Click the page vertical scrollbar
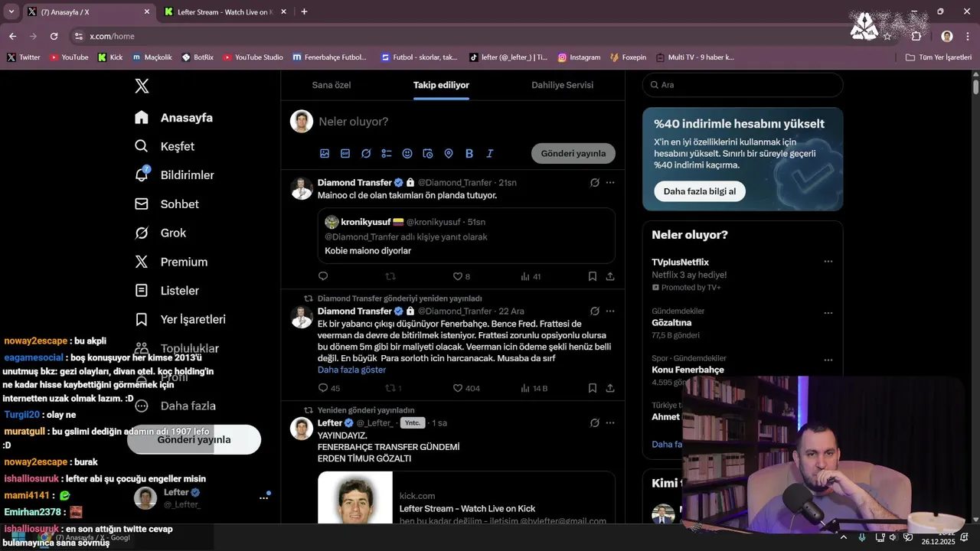 (x=975, y=86)
